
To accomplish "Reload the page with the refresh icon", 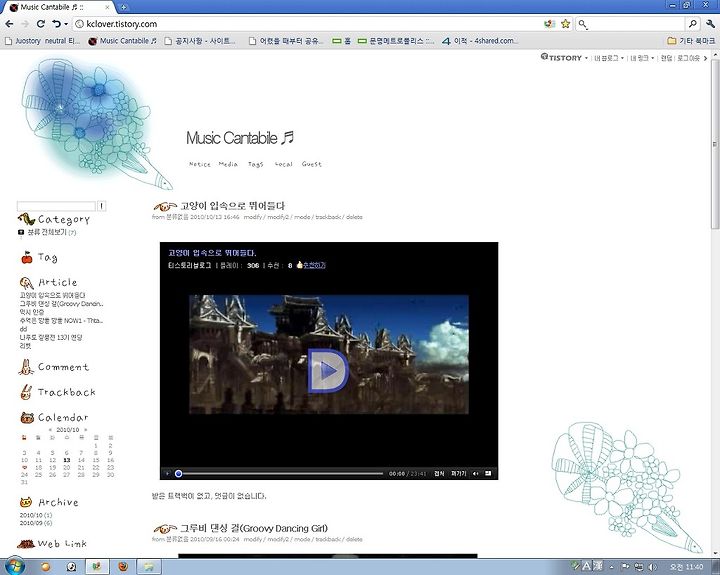I will (x=41, y=24).
